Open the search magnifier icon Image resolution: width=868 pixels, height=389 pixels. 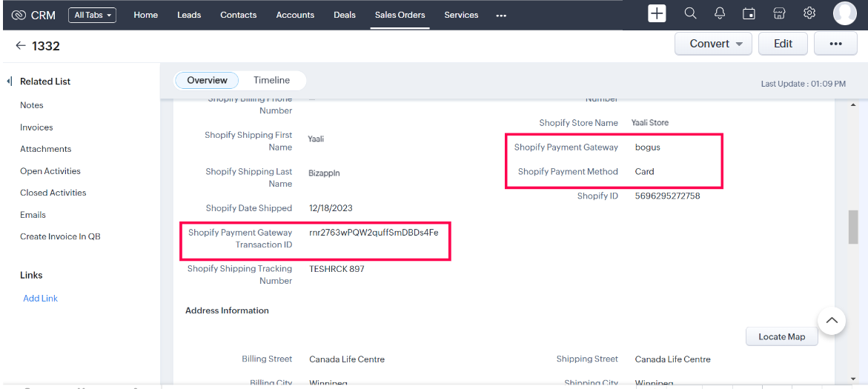click(690, 14)
